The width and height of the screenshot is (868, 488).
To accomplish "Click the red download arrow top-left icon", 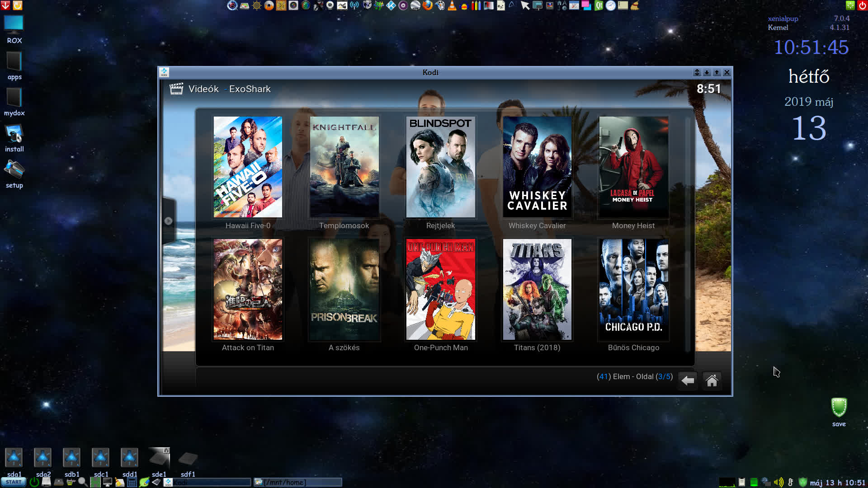I will click(5, 5).
